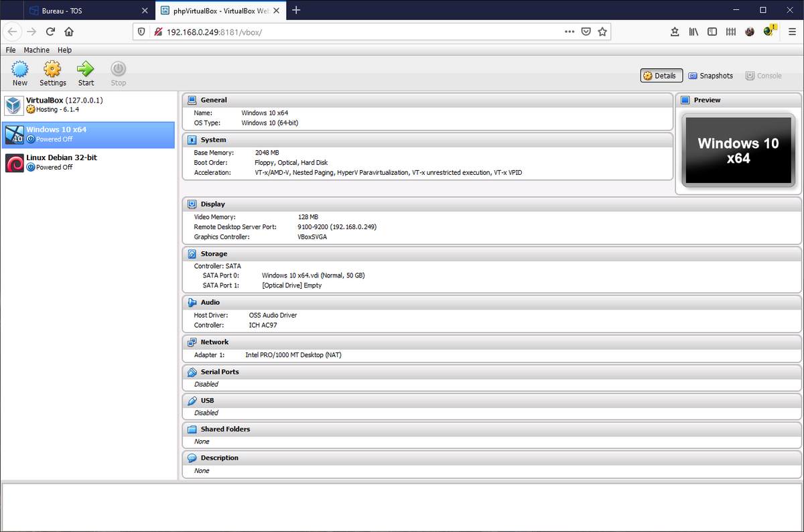This screenshot has width=804, height=532.
Task: Open Settings from the gear toolbar icon
Action: coord(52,68)
